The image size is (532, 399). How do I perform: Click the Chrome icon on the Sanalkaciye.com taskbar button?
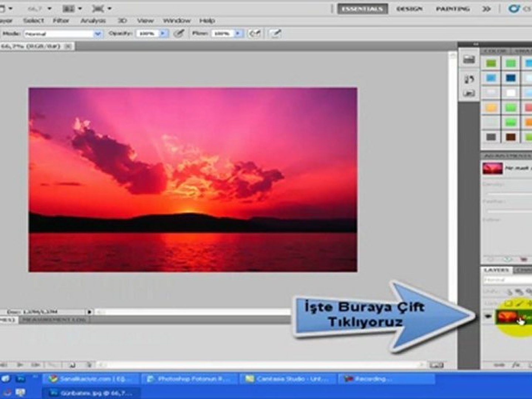pos(53,379)
